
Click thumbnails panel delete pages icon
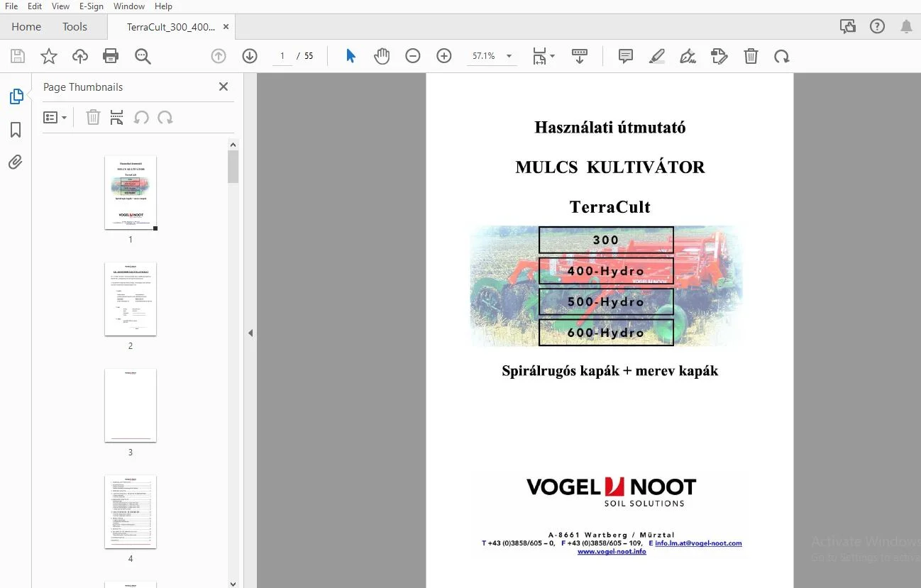click(93, 118)
